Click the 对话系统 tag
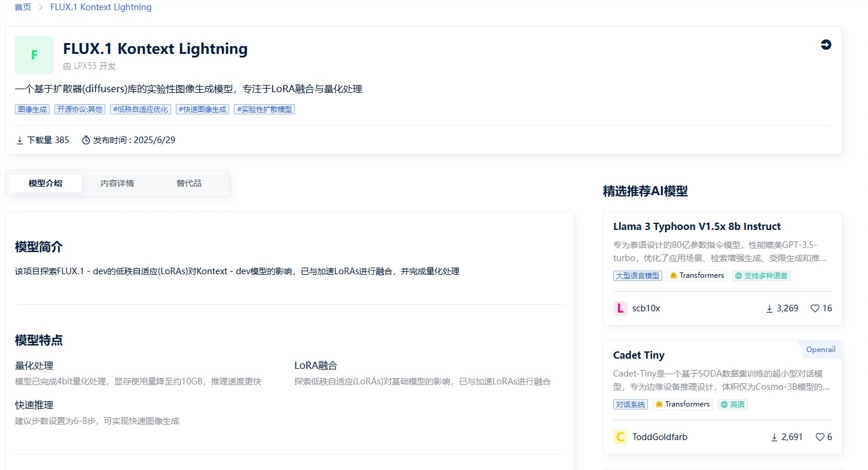 click(631, 405)
